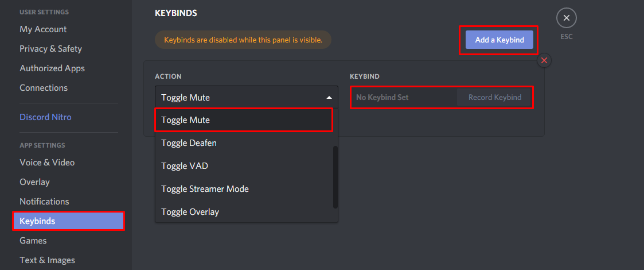Select Toggle Mute from the dropdown list
The width and height of the screenshot is (644, 270).
coord(244,120)
